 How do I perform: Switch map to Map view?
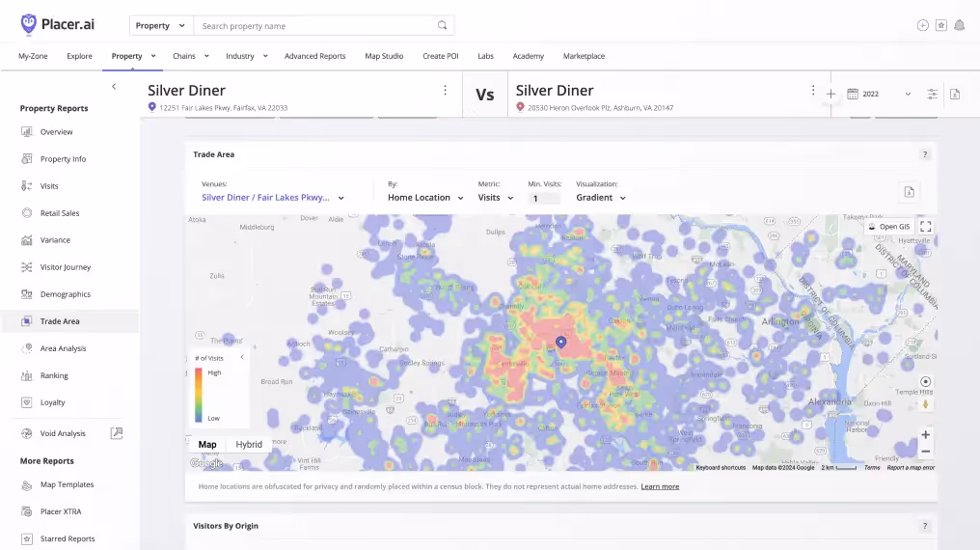[x=207, y=445]
